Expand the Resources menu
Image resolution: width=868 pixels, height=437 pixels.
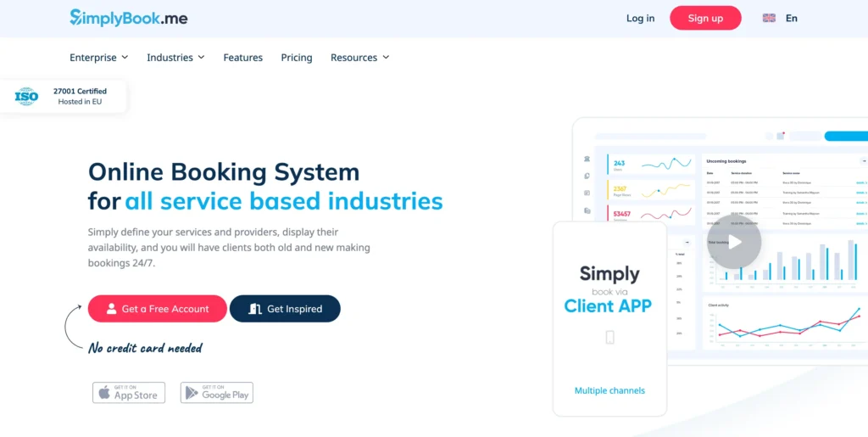[x=359, y=58]
